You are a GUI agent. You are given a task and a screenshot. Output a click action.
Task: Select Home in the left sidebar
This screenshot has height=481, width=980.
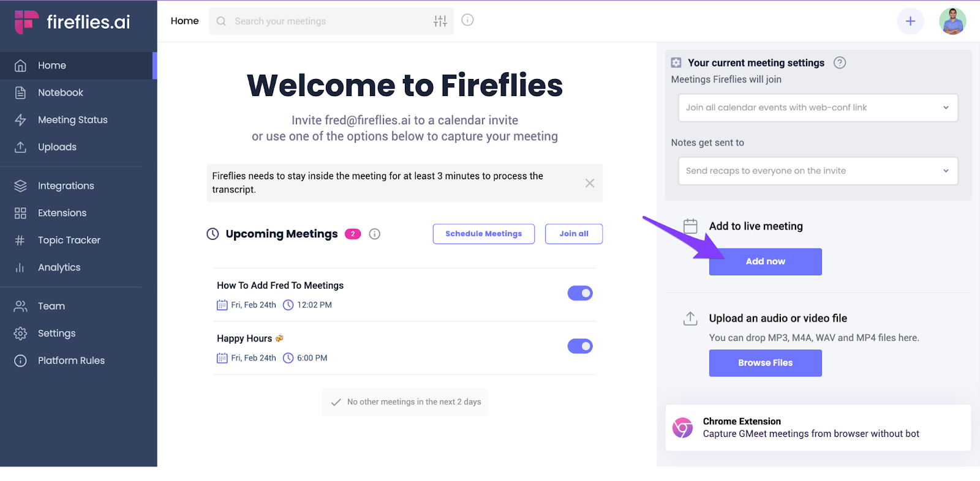tap(52, 65)
